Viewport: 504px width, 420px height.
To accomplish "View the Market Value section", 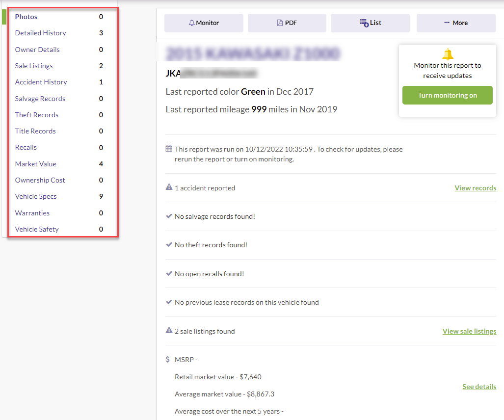I will (36, 164).
